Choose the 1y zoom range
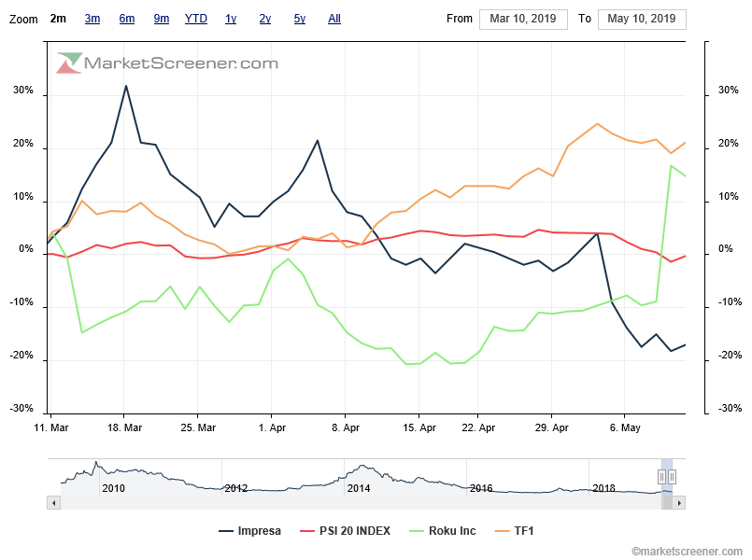This screenshot has width=752, height=560. coord(231,19)
